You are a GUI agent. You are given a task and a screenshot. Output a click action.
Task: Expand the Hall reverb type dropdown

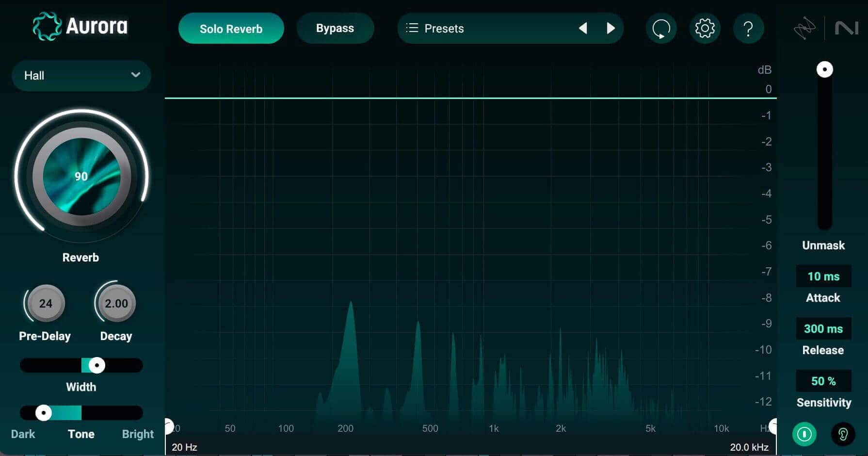click(81, 76)
